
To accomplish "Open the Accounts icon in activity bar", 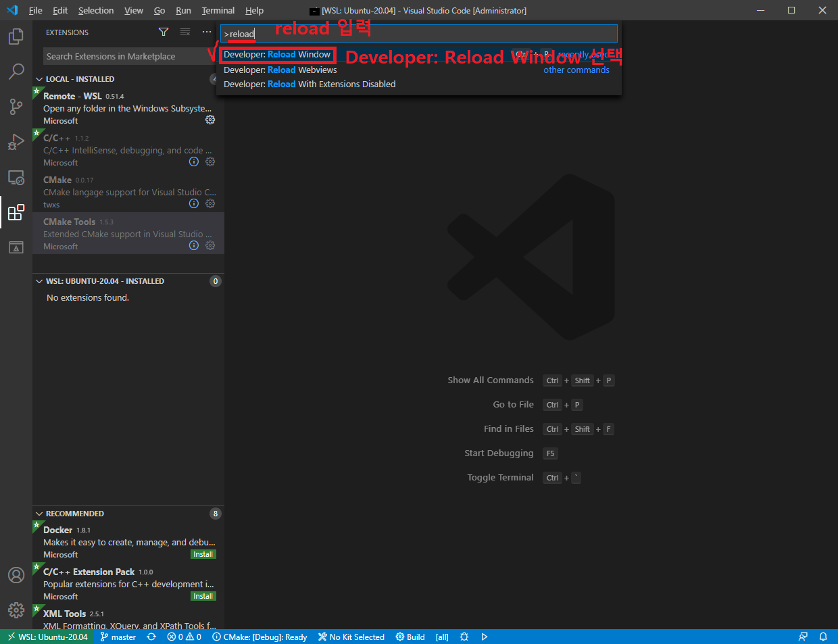I will [x=16, y=575].
